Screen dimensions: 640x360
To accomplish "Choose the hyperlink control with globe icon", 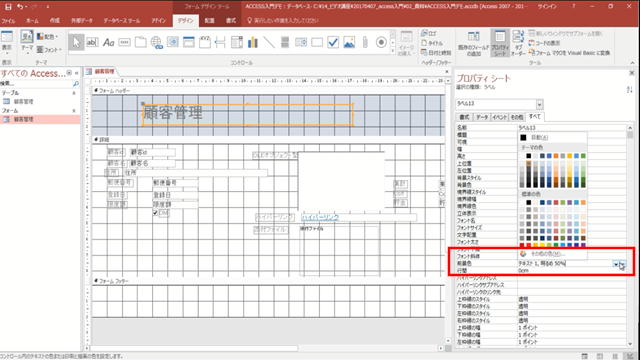I will point(156,42).
